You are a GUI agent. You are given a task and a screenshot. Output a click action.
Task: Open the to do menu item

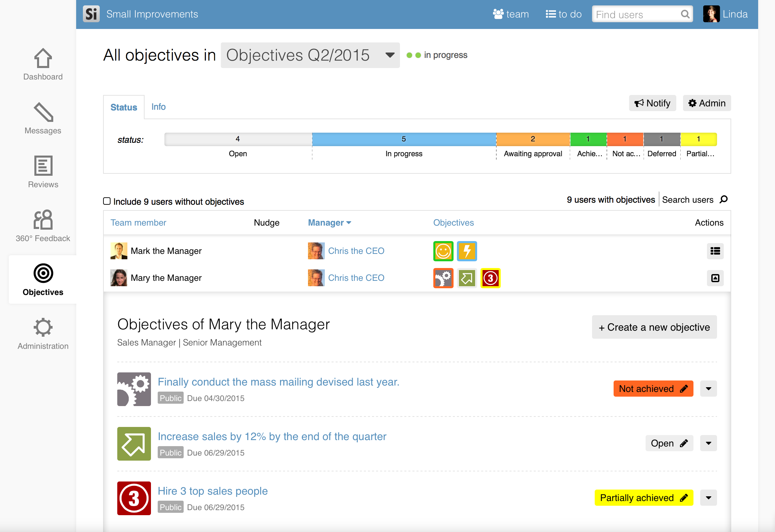click(563, 14)
